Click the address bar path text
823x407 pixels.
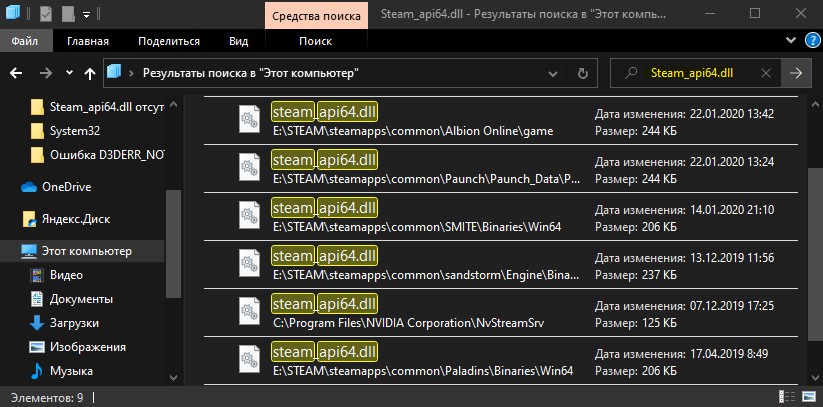click(x=251, y=73)
